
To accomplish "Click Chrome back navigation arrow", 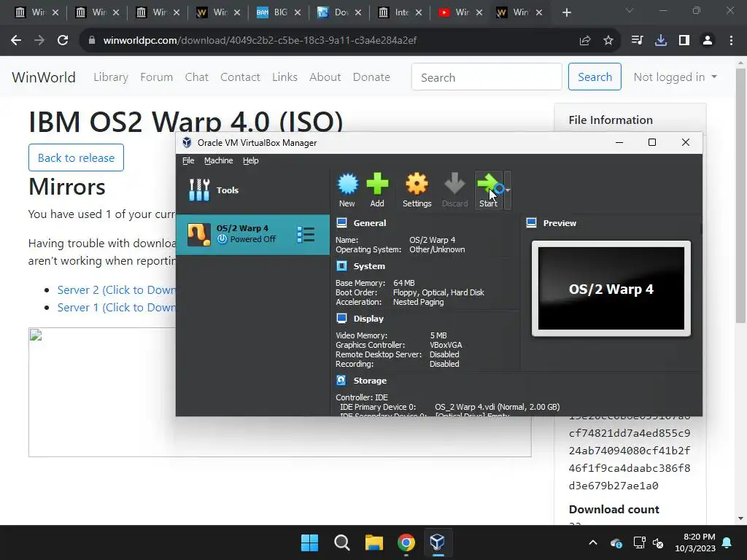I will tap(16, 41).
